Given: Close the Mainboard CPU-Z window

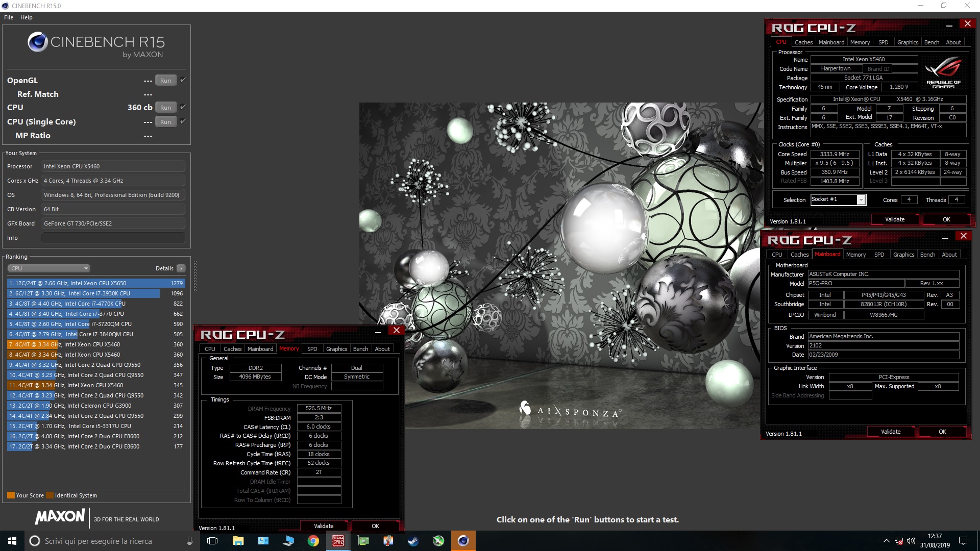Looking at the screenshot, I should pos(963,236).
